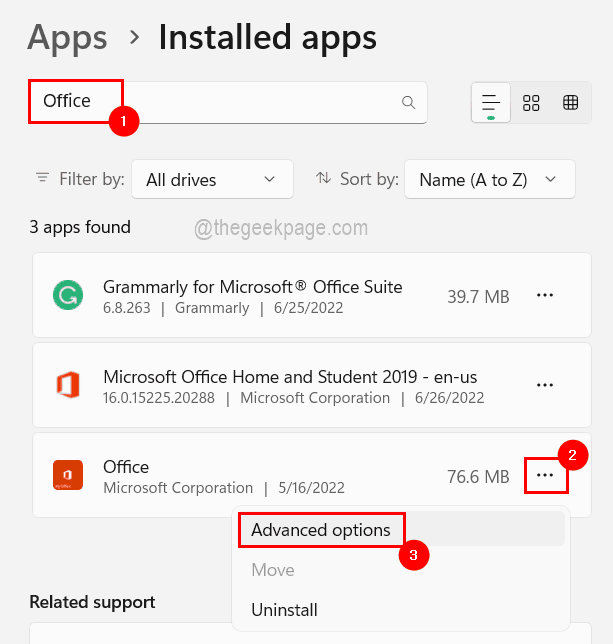The height and width of the screenshot is (644, 613).
Task: Click the Grammarly app icon
Action: click(68, 296)
